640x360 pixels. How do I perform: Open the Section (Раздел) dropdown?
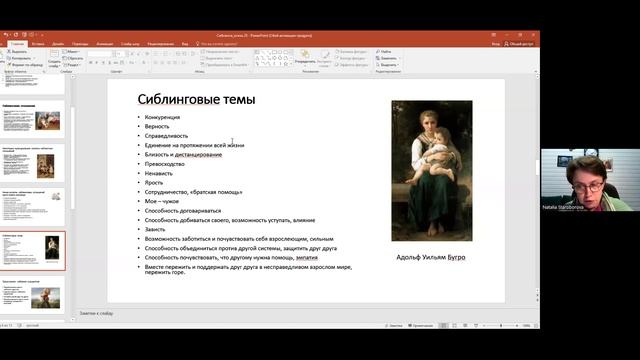pos(72,65)
